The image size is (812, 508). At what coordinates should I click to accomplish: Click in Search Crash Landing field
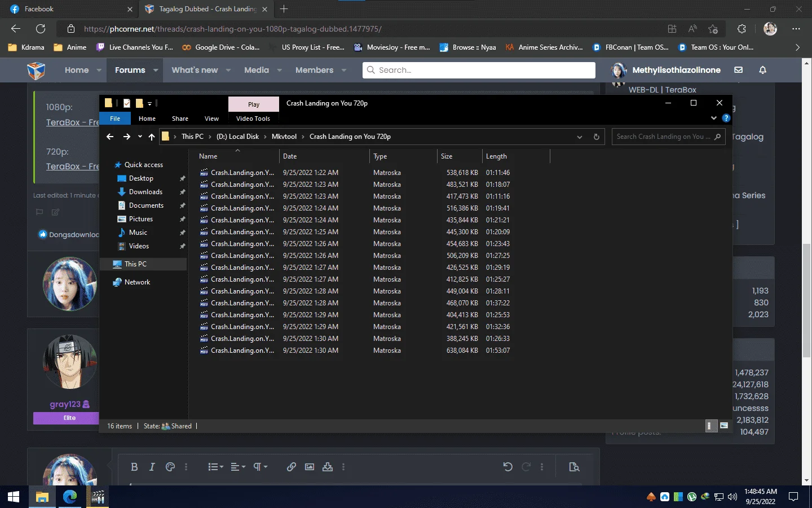point(663,137)
